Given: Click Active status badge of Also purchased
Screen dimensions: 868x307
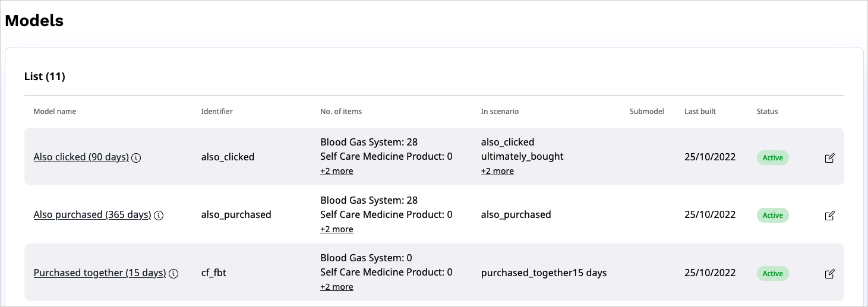Looking at the screenshot, I should point(772,215).
